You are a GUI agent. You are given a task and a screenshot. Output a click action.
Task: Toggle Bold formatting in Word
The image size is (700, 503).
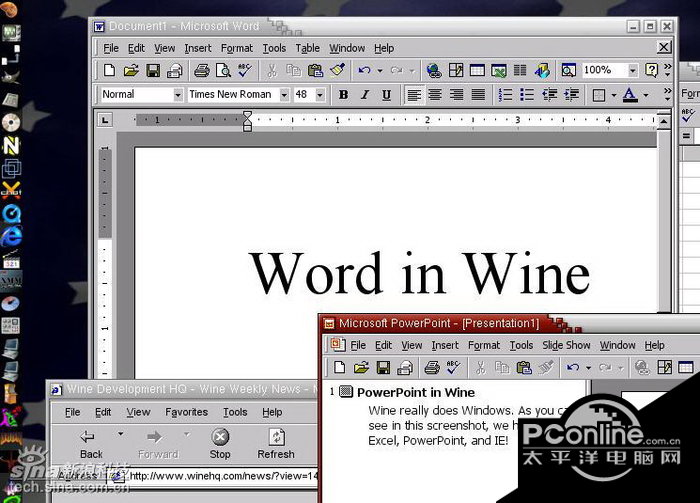343,95
